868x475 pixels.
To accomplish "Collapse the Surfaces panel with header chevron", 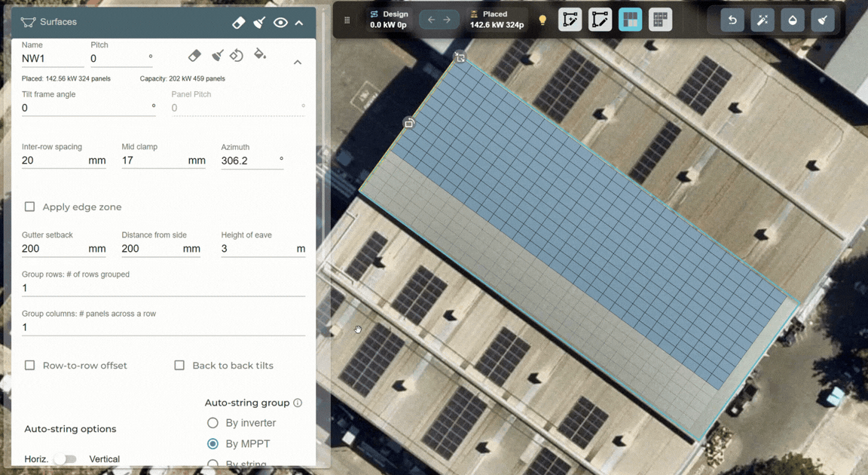I will pyautogui.click(x=299, y=23).
